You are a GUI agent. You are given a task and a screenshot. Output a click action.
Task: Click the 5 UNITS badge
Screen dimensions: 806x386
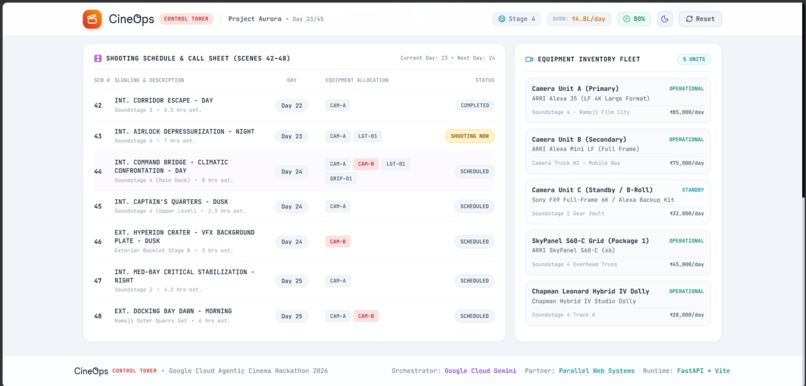(694, 60)
